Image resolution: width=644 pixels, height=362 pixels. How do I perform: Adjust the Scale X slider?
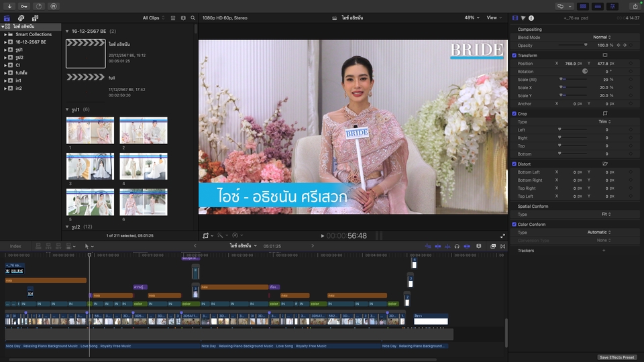(x=572, y=87)
